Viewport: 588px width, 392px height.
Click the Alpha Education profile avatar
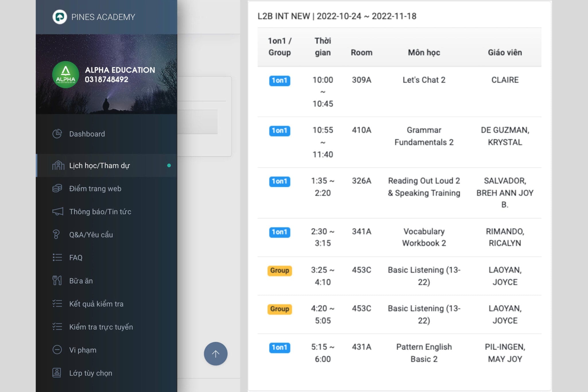65,74
